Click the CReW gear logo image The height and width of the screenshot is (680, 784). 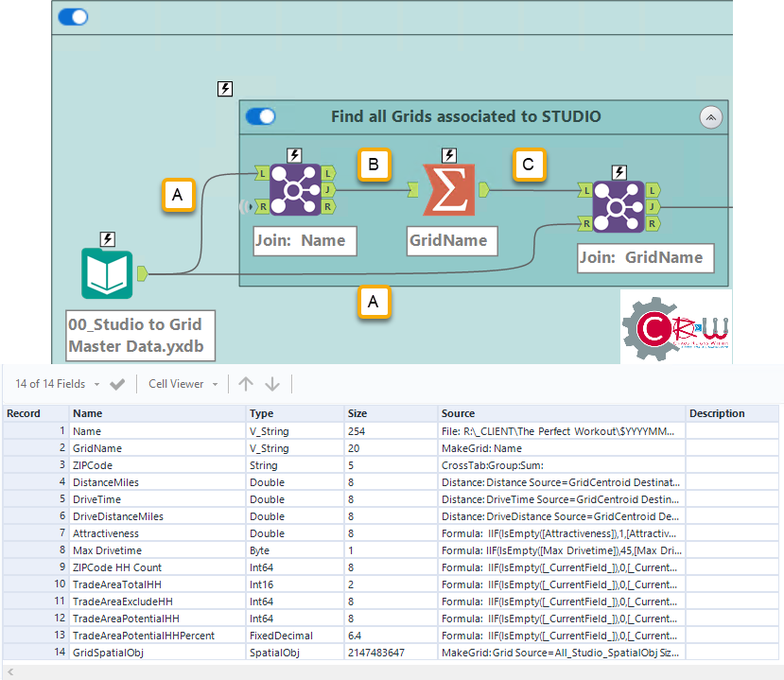675,327
